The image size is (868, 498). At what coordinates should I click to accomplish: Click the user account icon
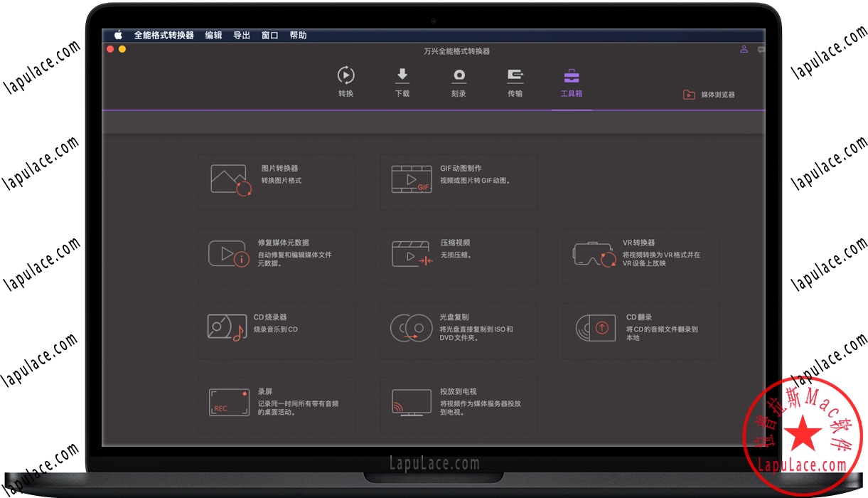(x=744, y=49)
